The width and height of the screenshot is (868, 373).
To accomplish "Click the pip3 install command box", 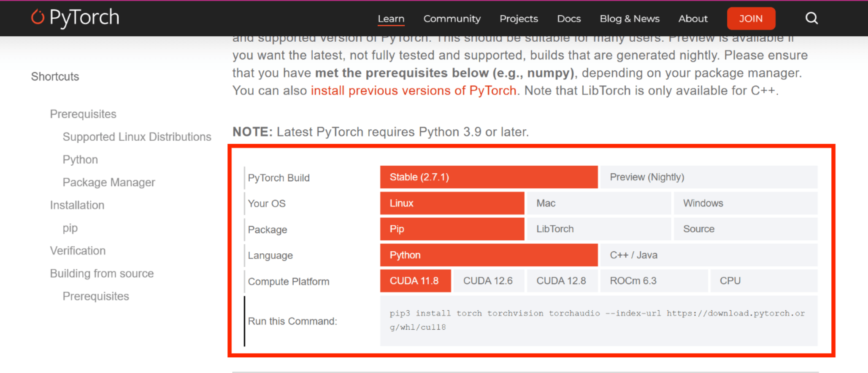I will coord(598,320).
